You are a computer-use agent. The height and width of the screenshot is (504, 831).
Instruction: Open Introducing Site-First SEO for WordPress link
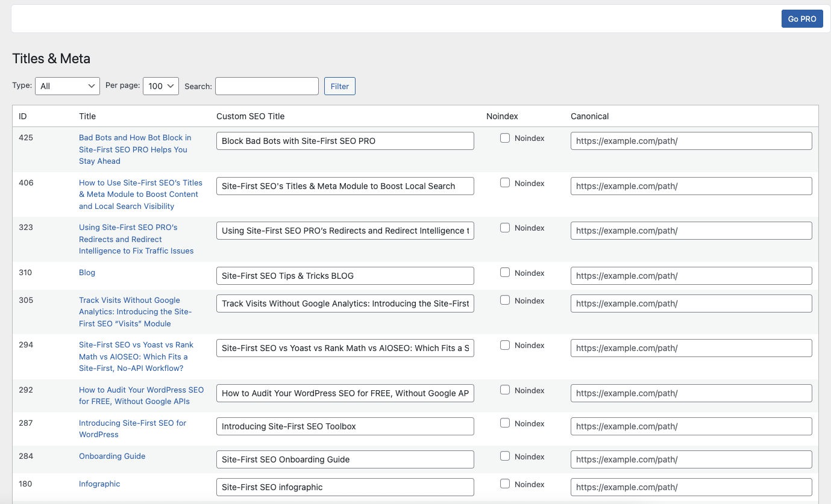[x=133, y=429]
